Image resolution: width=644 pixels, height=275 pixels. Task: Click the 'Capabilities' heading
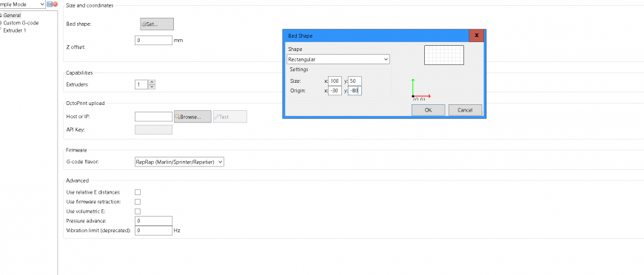(x=79, y=73)
